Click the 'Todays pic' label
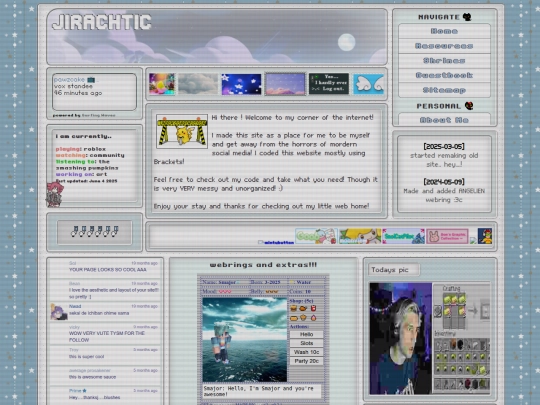 point(394,270)
